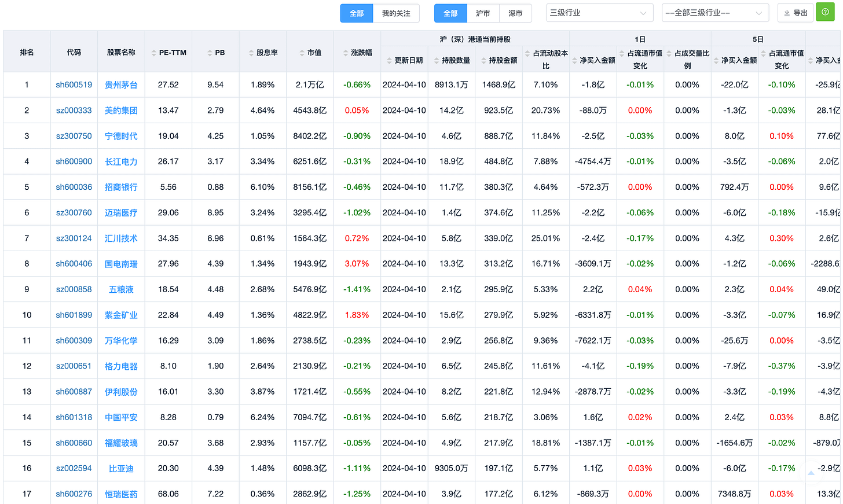Click the 5日 group header
This screenshot has width=843, height=504.
758,39
